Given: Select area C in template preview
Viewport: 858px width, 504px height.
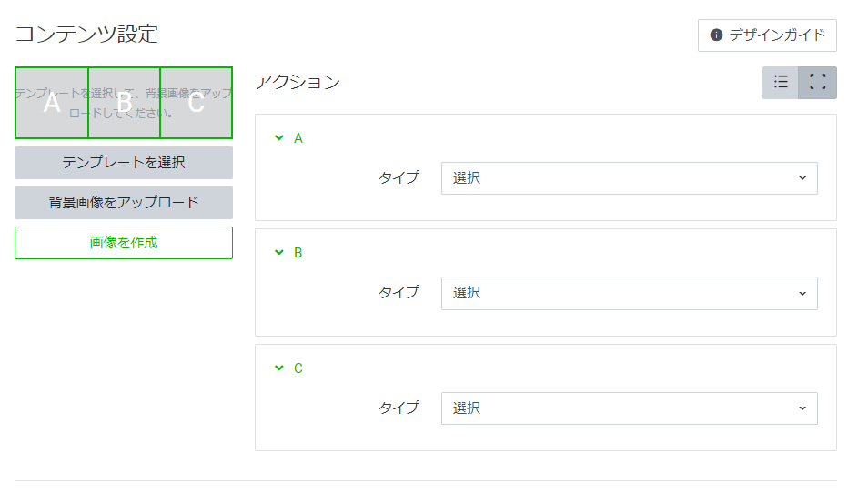Looking at the screenshot, I should (x=196, y=103).
